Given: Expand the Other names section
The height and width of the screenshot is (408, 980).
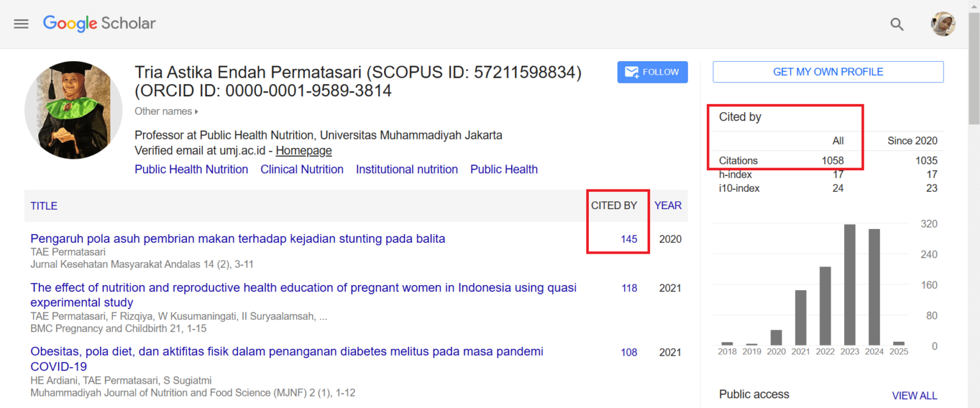Looking at the screenshot, I should (165, 111).
